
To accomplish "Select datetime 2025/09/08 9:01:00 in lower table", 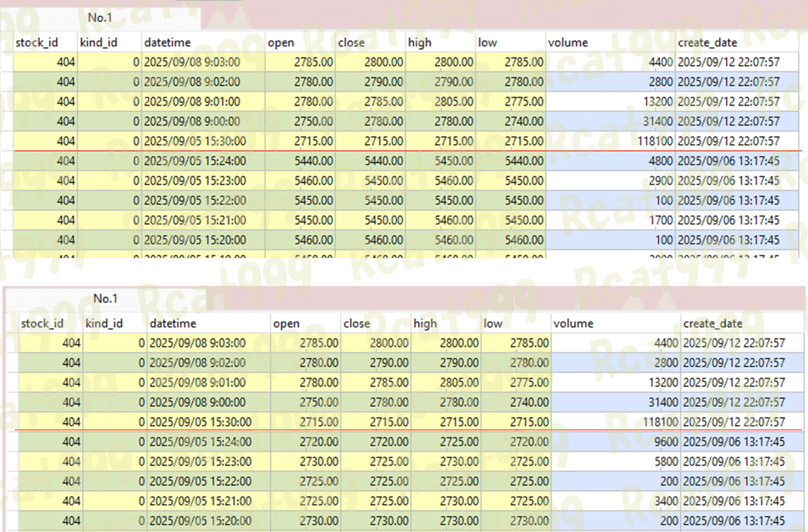I will click(x=209, y=382).
